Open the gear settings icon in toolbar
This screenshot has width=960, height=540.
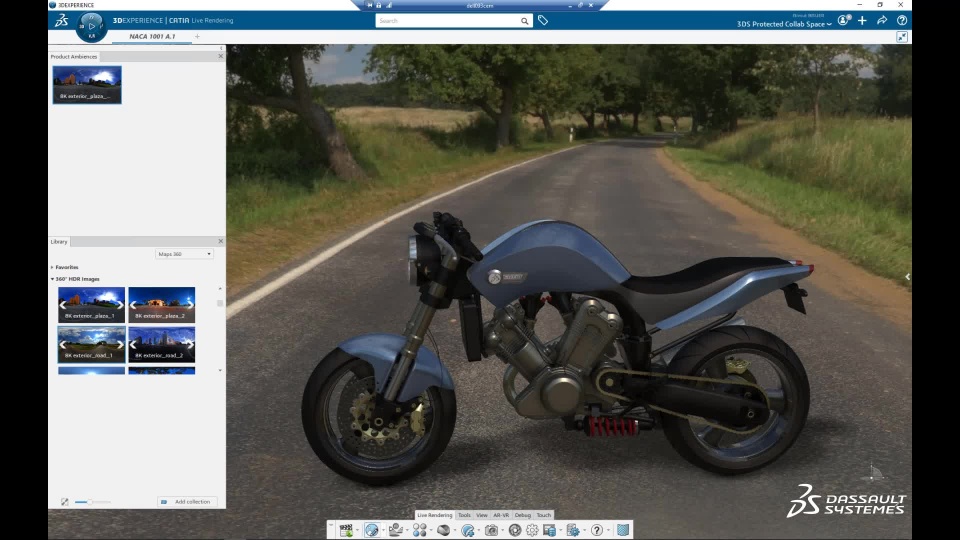point(532,530)
